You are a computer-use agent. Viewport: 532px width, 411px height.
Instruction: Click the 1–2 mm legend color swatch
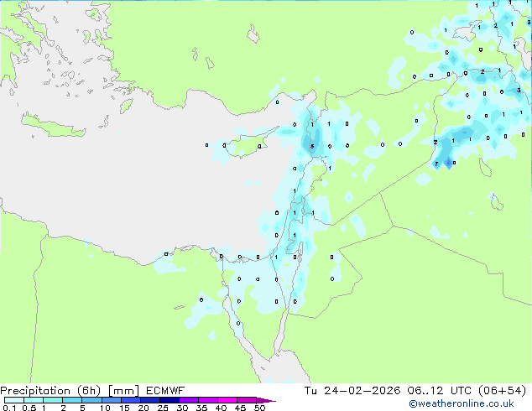(x=53, y=400)
